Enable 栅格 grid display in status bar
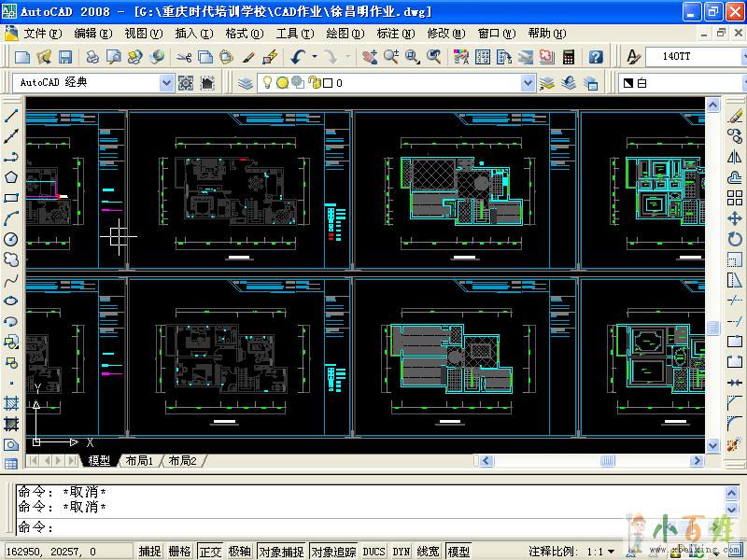 (179, 552)
